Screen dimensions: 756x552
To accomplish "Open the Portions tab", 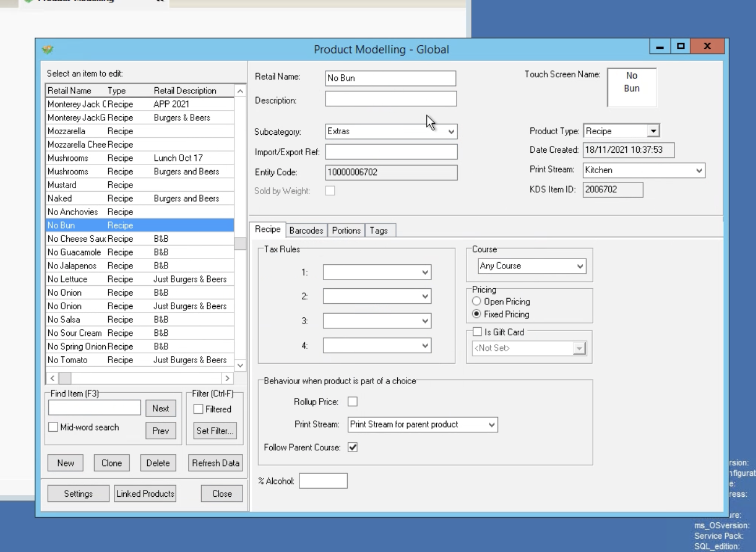I will [x=346, y=231].
